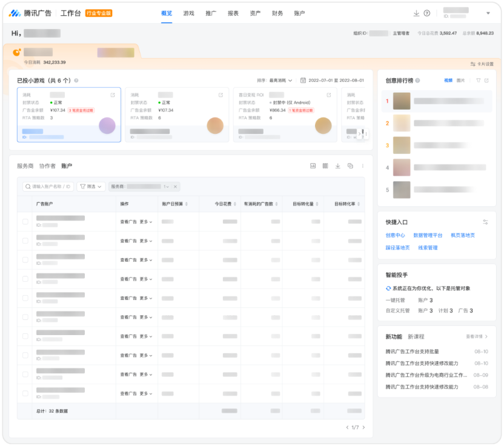Image resolution: width=504 pixels, height=446 pixels.
Task: Sort by the 有消耗的广告数 column arrows
Action: [276, 204]
